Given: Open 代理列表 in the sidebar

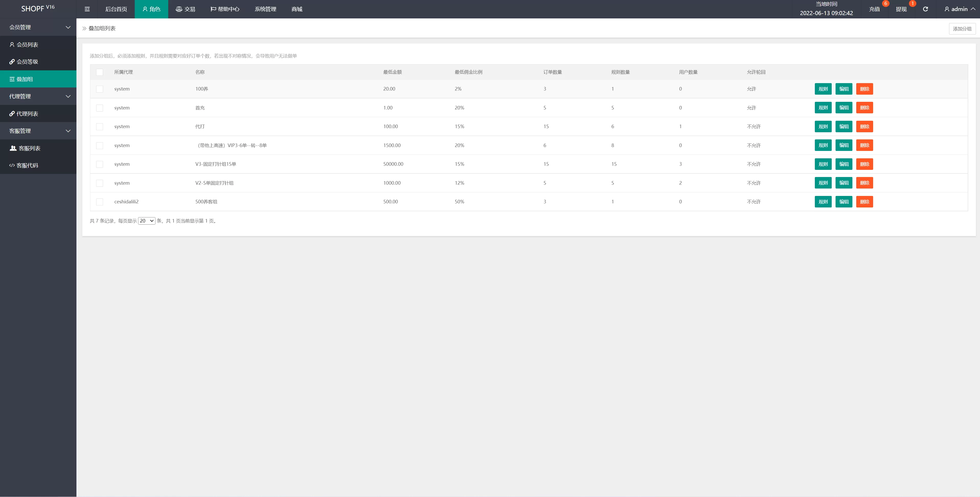Looking at the screenshot, I should [27, 114].
